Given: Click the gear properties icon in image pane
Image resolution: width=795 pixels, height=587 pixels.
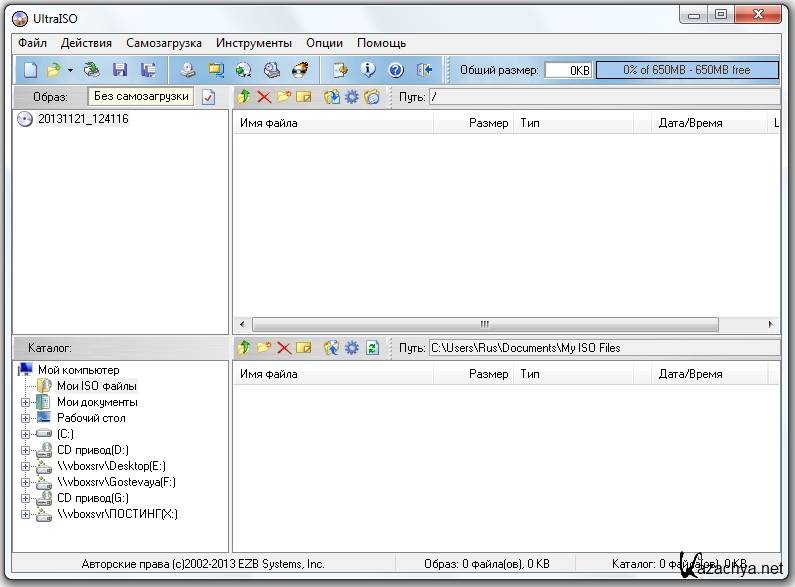Looking at the screenshot, I should pyautogui.click(x=351, y=97).
